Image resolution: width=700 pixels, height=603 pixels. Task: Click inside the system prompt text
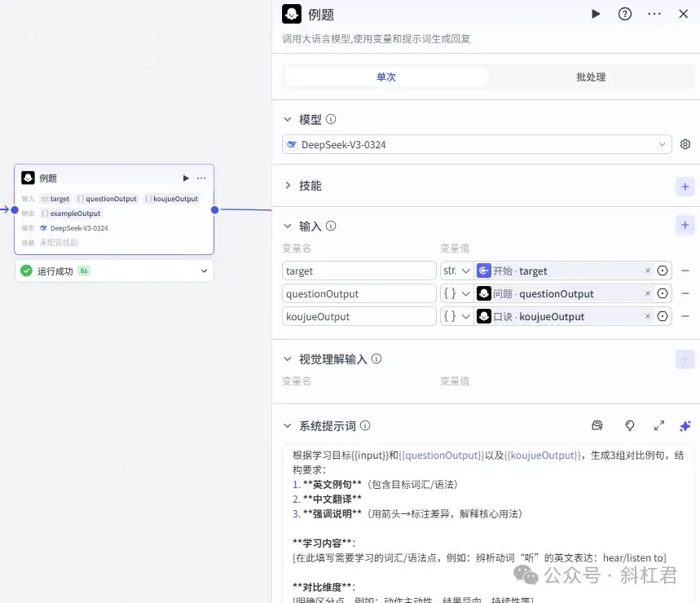coord(488,523)
